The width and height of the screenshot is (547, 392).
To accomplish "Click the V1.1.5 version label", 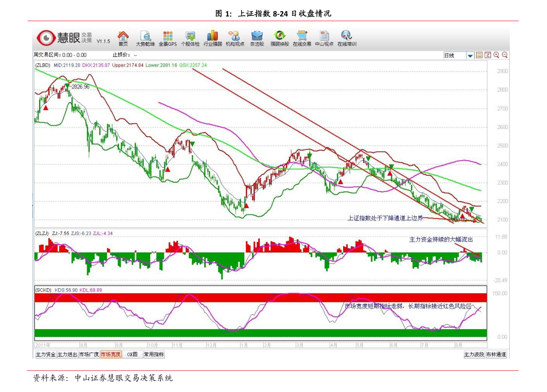I will coord(103,41).
